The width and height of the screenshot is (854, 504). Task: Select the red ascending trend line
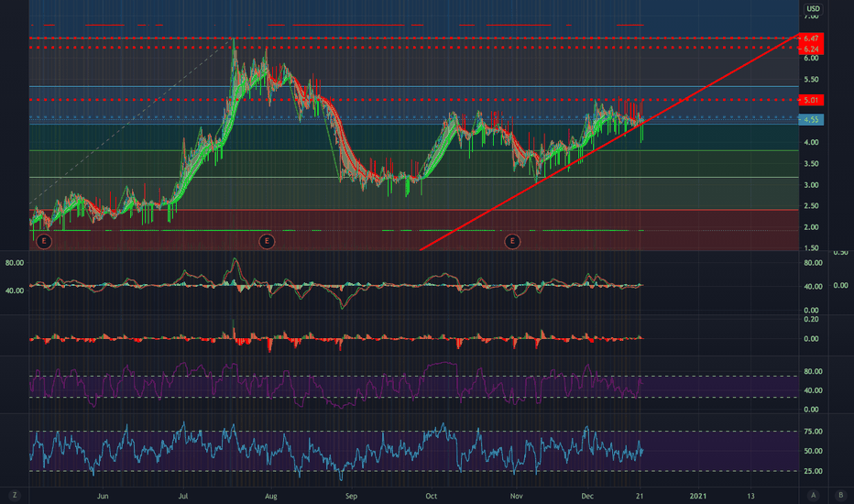click(x=609, y=143)
